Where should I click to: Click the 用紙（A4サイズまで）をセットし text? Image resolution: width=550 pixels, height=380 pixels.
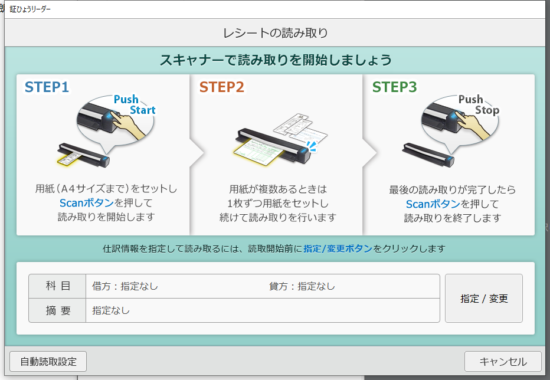[x=106, y=189]
